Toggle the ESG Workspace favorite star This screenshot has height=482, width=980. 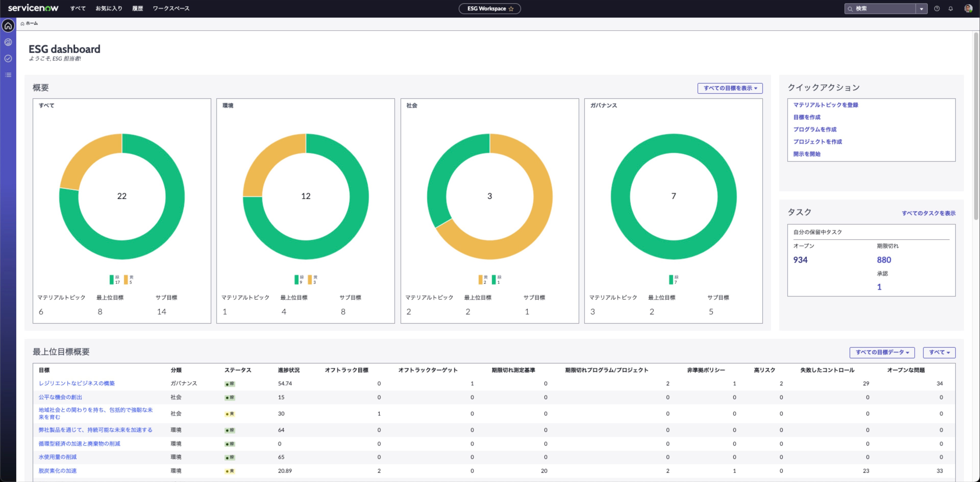511,8
